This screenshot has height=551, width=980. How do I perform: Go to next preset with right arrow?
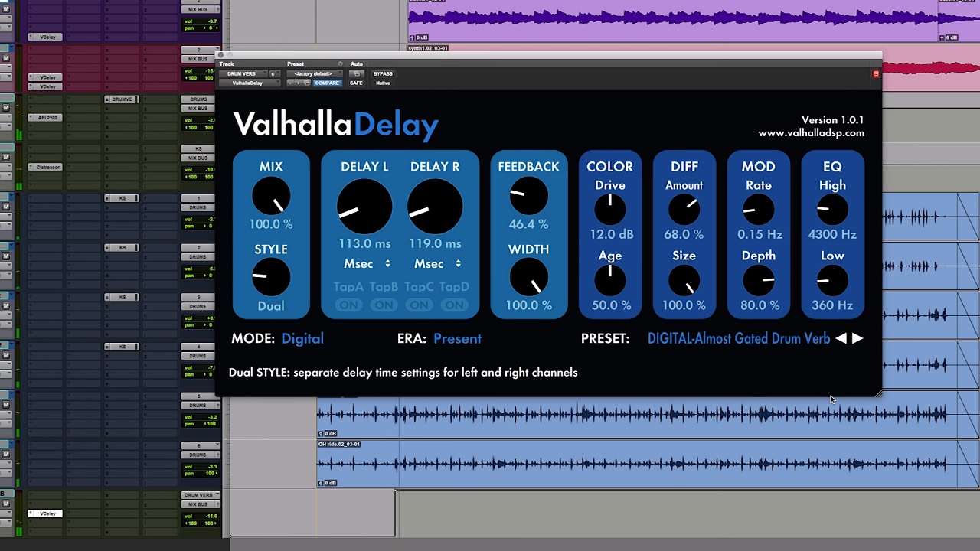tap(857, 338)
